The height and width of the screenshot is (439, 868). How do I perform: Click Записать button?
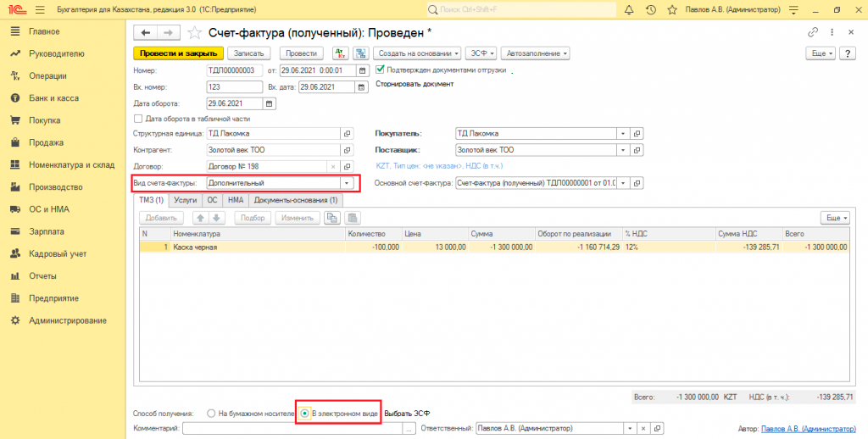(248, 53)
